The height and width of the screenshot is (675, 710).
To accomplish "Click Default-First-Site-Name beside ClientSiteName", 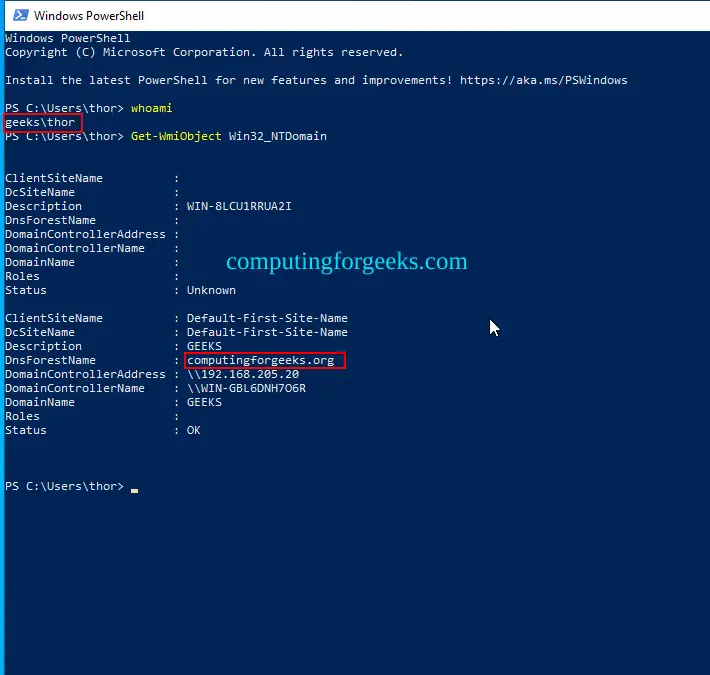I will (x=267, y=318).
